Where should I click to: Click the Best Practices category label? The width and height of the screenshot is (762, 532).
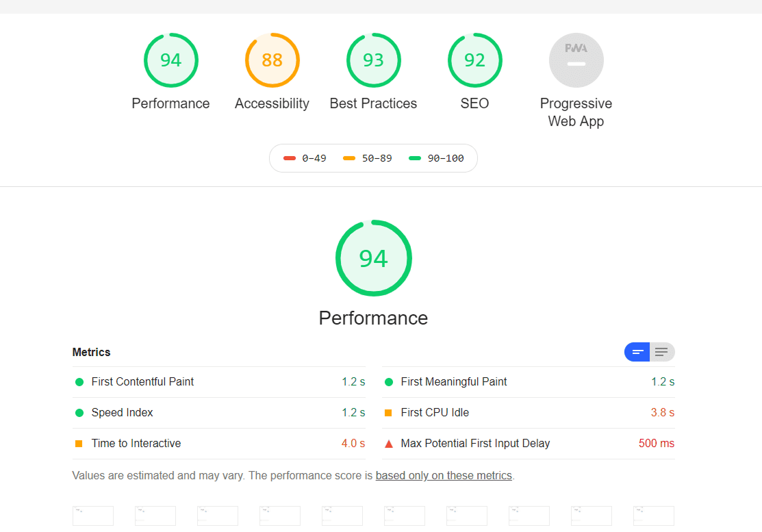click(x=373, y=103)
